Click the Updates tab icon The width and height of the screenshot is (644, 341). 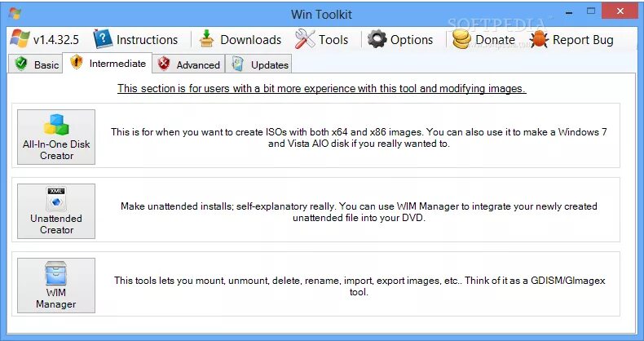pyautogui.click(x=238, y=64)
